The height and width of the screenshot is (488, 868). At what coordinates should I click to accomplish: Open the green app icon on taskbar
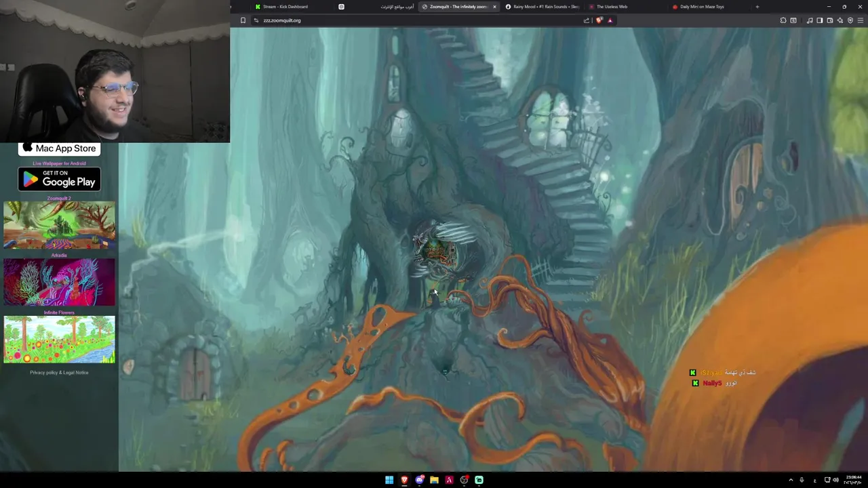[x=479, y=480]
